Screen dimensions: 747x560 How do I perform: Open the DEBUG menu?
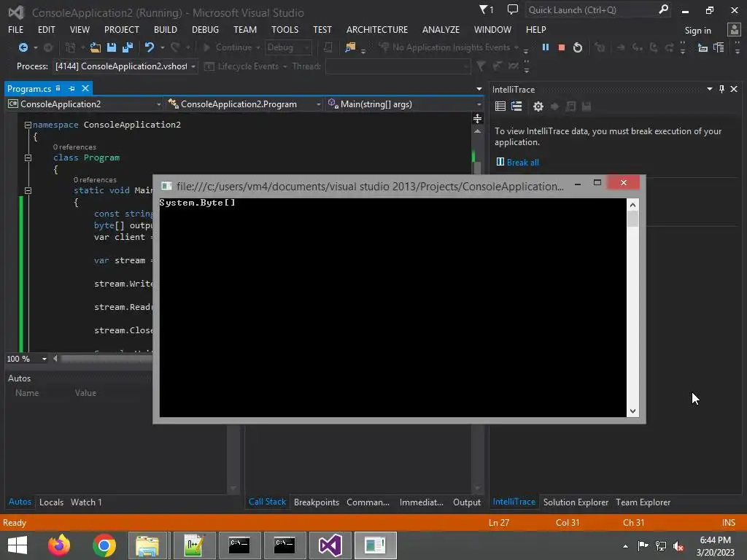pos(205,29)
